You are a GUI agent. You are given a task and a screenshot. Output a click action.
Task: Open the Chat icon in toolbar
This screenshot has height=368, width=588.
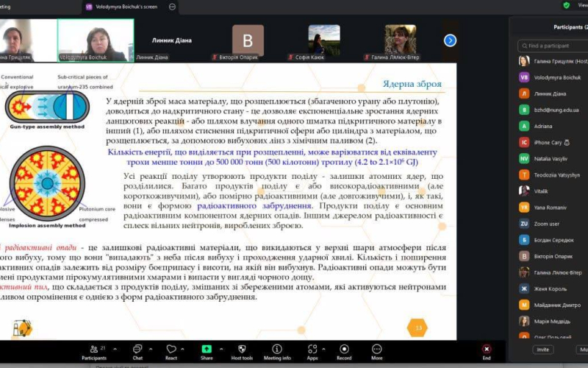point(137,349)
